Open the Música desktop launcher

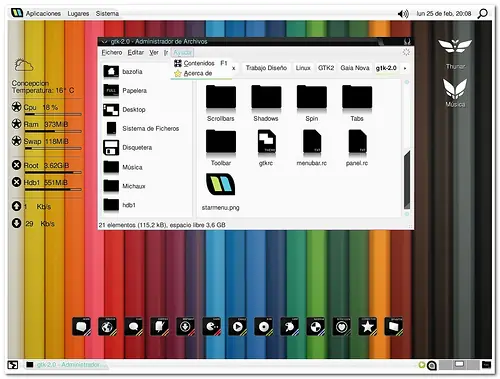pyautogui.click(x=455, y=93)
